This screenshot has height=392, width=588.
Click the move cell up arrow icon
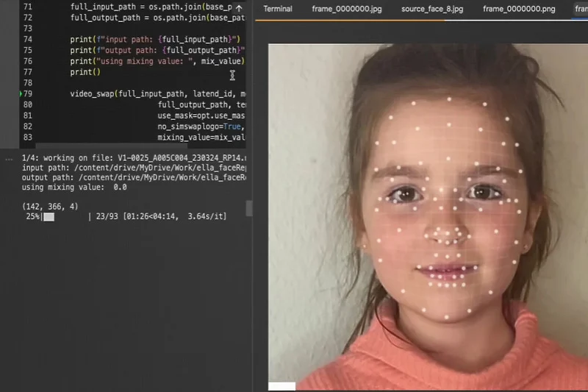click(x=239, y=7)
